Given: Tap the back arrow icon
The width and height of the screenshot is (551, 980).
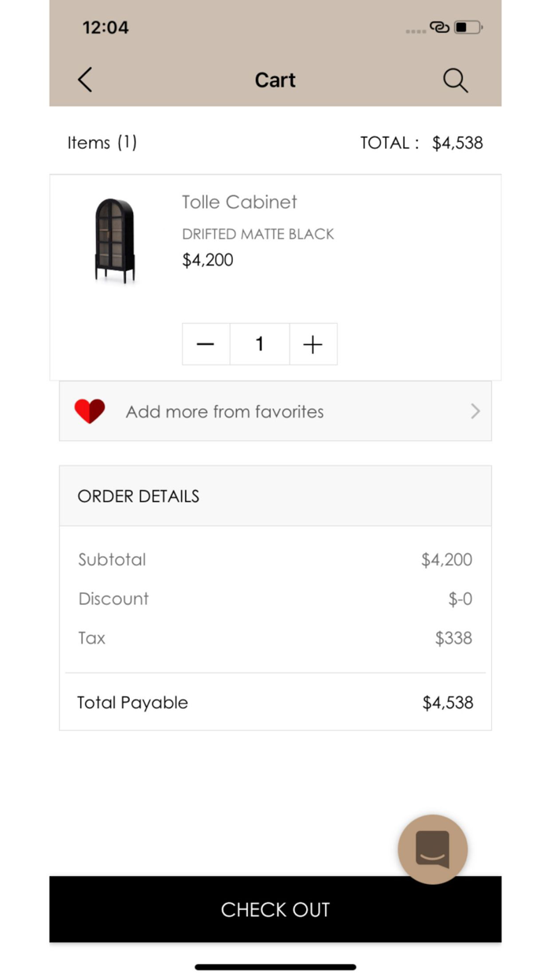Looking at the screenshot, I should point(85,80).
